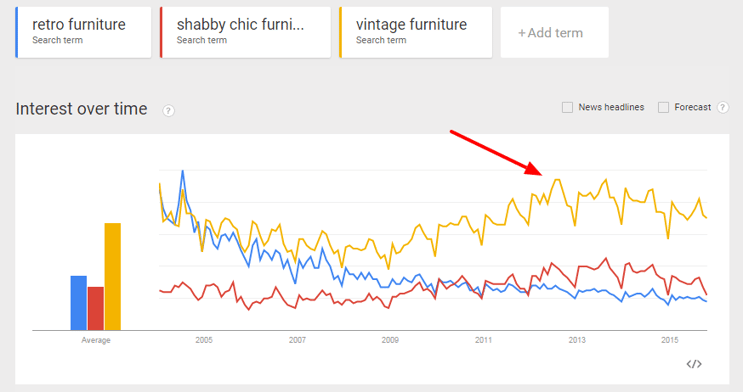The height and width of the screenshot is (392, 743).
Task: Click the blue line peak in 2004
Action: (x=183, y=171)
